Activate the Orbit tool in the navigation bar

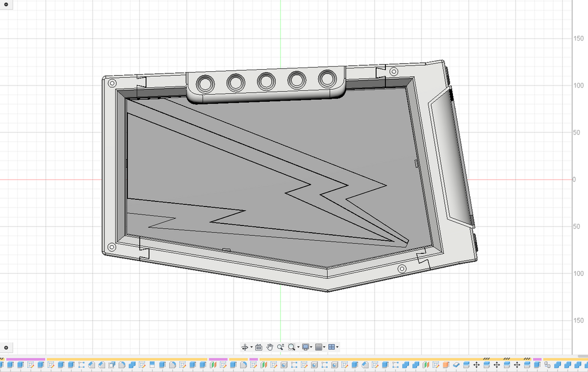point(244,347)
